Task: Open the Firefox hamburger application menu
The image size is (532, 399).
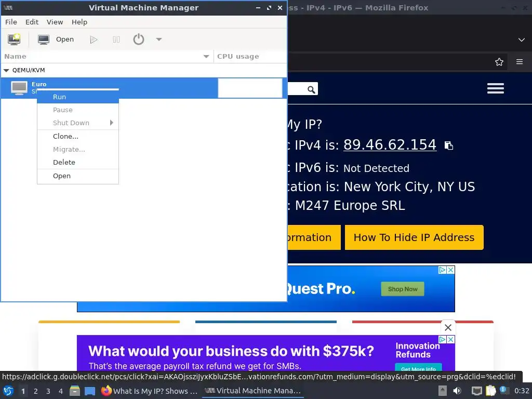Action: [x=520, y=62]
